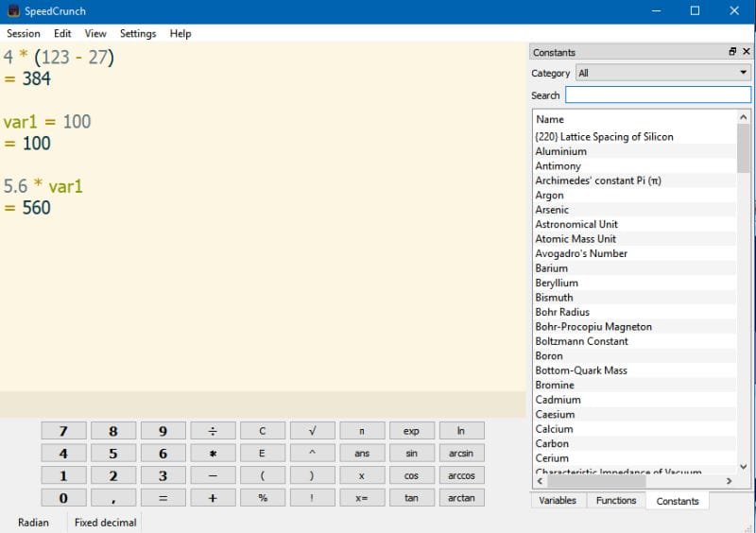The image size is (756, 533).
Task: Open the Settings menu
Action: (x=138, y=33)
